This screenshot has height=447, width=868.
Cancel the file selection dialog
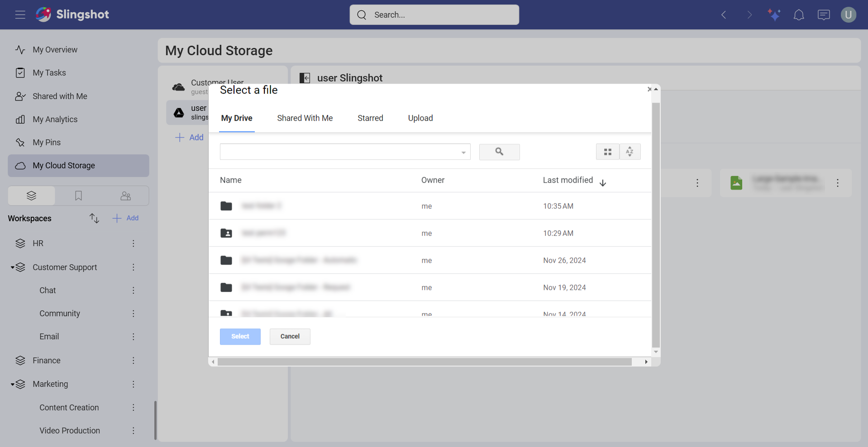(x=290, y=336)
